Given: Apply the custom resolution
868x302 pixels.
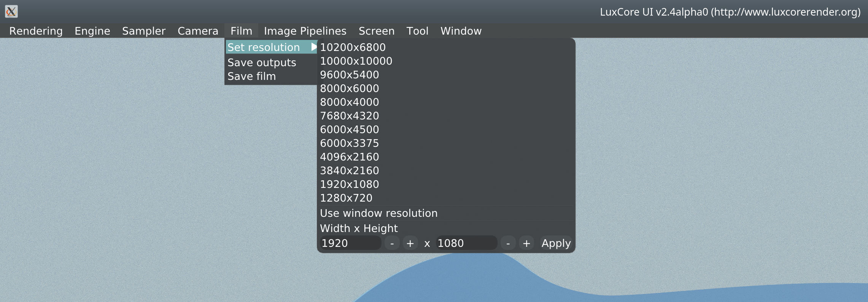Looking at the screenshot, I should (556, 243).
